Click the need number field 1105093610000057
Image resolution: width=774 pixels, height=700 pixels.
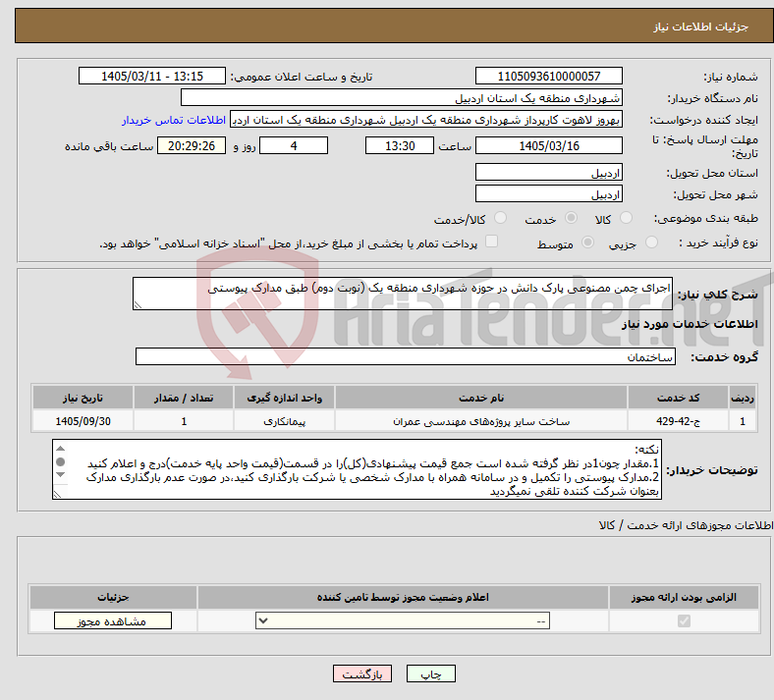(x=548, y=76)
